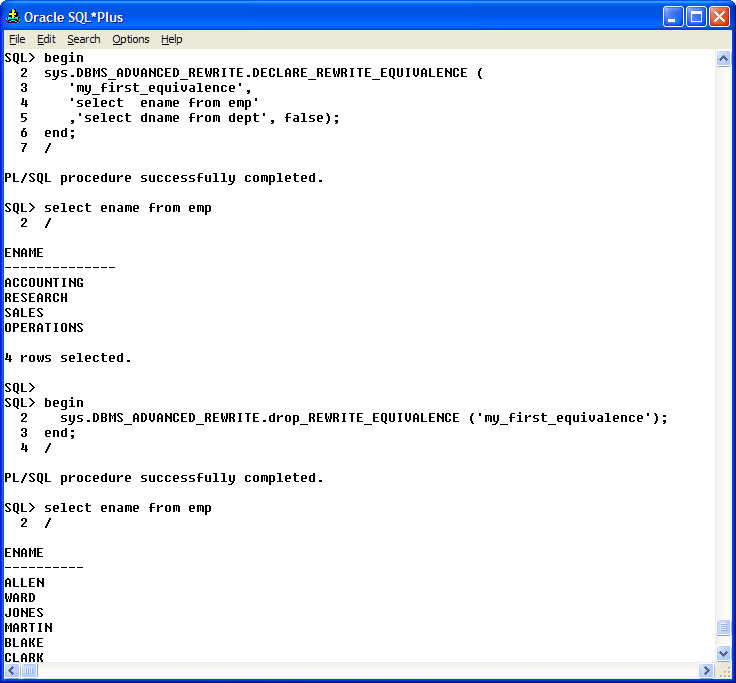Viewport: 736px width, 683px height.
Task: Click the horizontal scrollbar right arrow
Action: tap(706, 670)
